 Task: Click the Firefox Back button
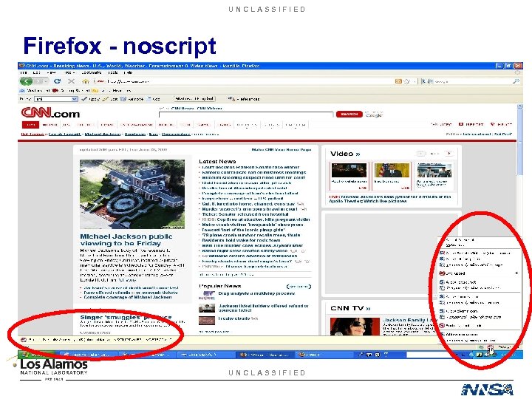point(26,81)
